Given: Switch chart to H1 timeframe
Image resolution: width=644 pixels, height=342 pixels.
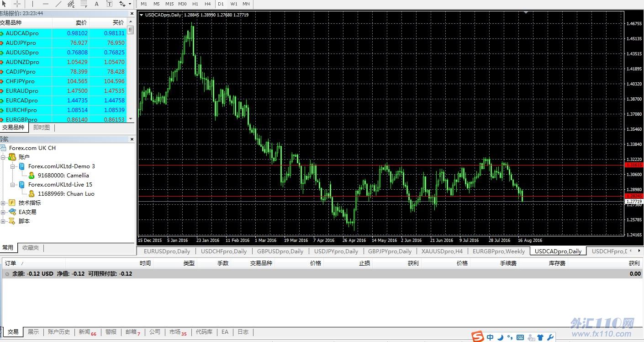Looking at the screenshot, I should (195, 4).
